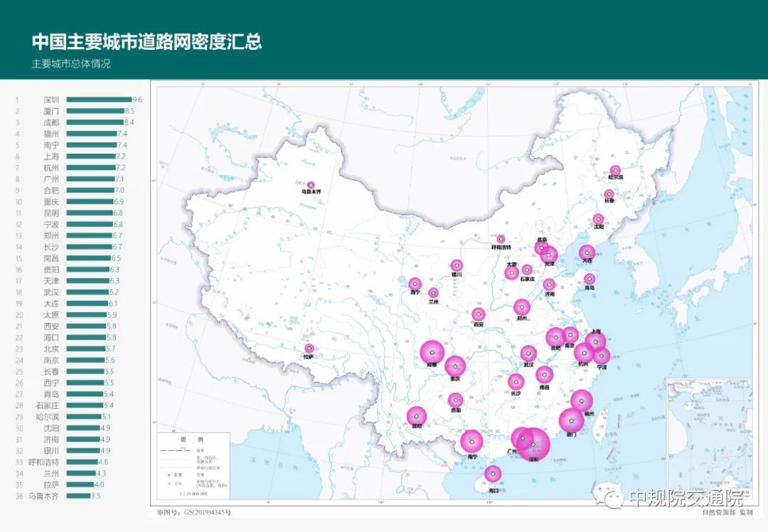Select the Chengdu (成都) pink bubble
Viewport: 768px width, 532px height.
(432, 352)
